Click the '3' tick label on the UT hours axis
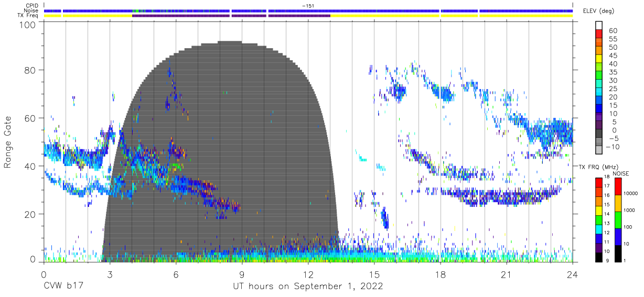The image size is (644, 297). pyautogui.click(x=110, y=274)
